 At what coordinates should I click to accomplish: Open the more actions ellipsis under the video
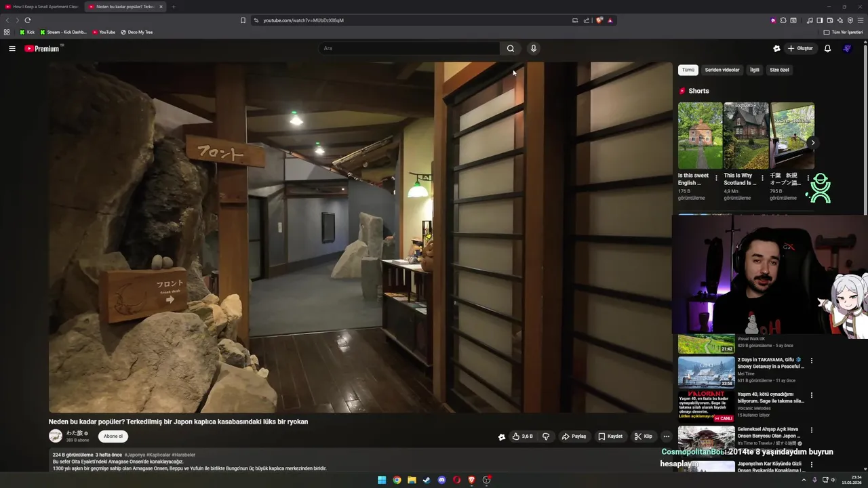[x=667, y=436]
